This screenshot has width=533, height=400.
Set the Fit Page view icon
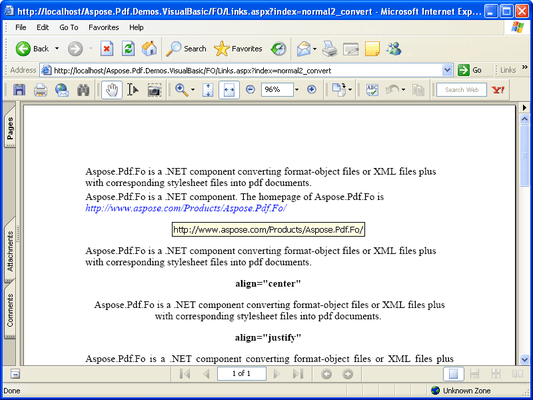coord(208,90)
